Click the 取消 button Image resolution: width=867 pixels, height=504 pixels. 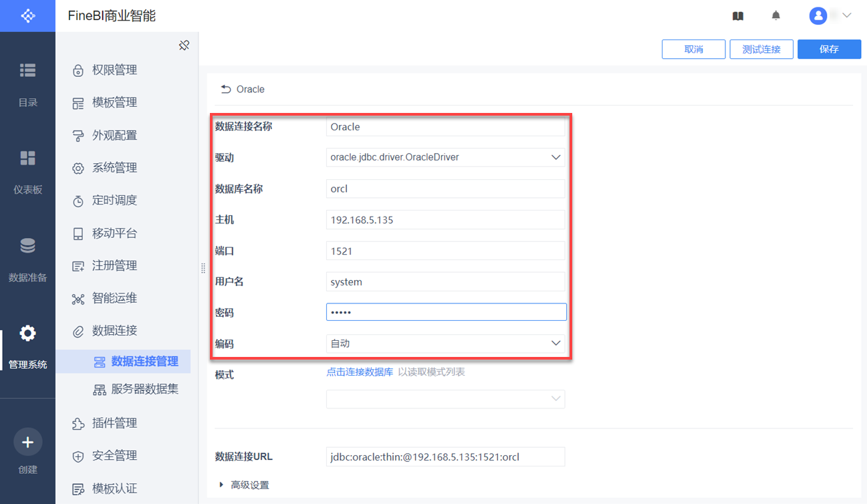point(694,49)
